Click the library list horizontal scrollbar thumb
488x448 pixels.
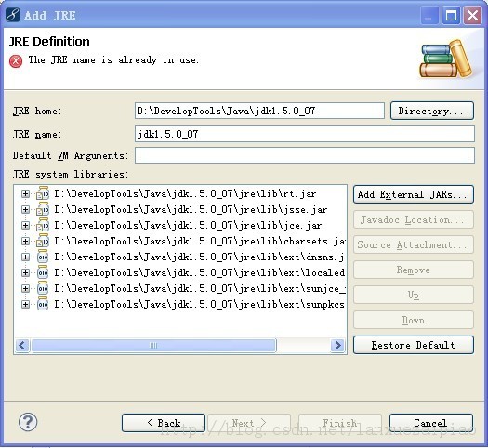153,346
